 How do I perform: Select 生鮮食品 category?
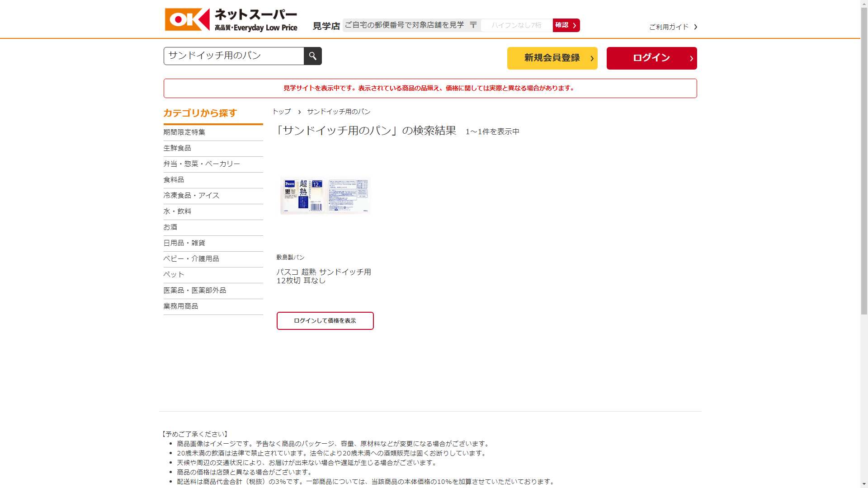177,148
